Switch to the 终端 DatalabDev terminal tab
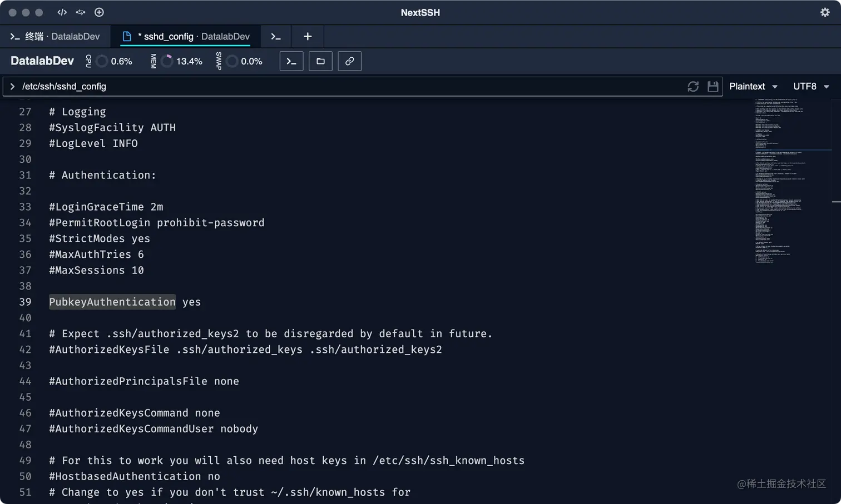841x504 pixels. coord(55,36)
